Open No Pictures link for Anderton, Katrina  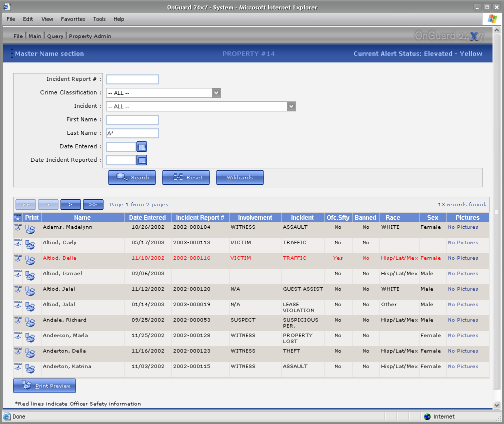[463, 366]
